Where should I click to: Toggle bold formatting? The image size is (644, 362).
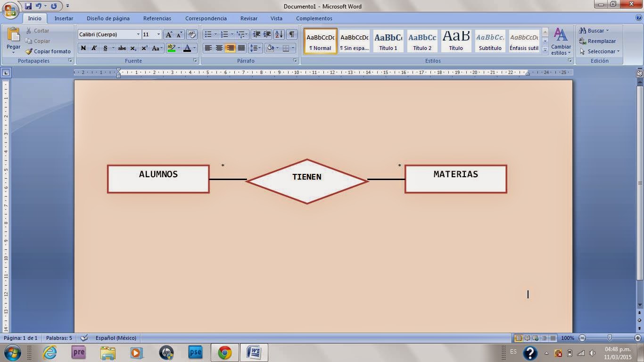83,48
